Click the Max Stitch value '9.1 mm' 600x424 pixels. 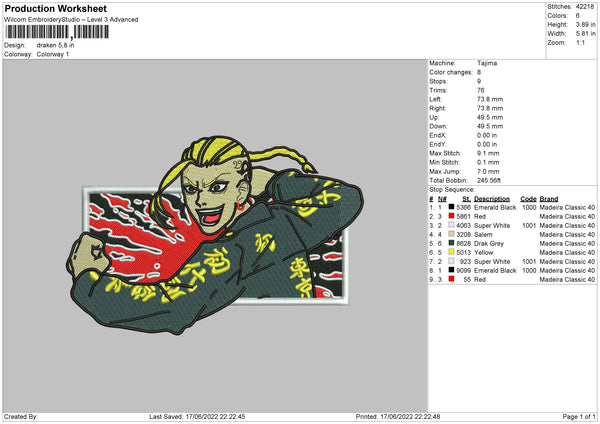488,153
